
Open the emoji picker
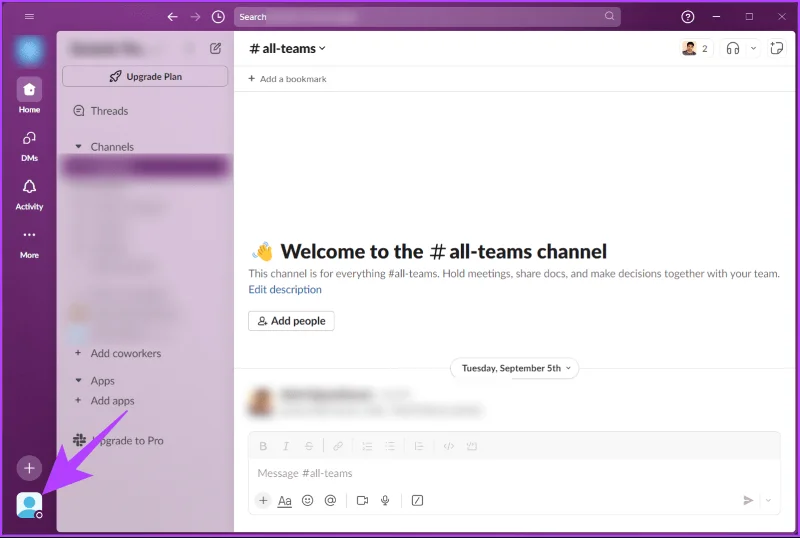pos(308,501)
